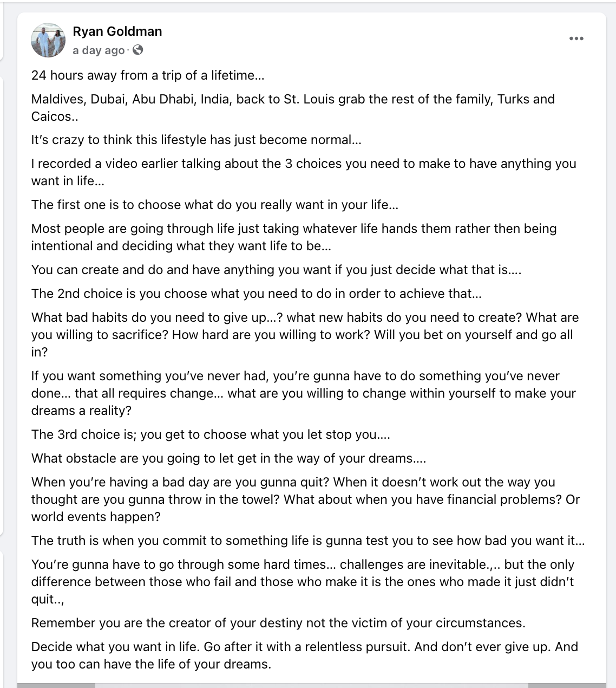
Task: Click the 'It's crazy to think this lifestyle' line
Action: coord(196,140)
